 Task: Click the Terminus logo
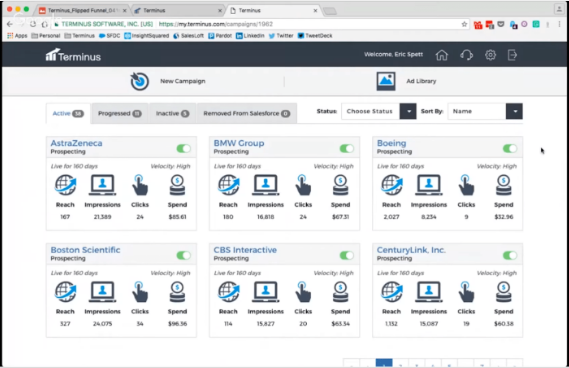tap(73, 55)
